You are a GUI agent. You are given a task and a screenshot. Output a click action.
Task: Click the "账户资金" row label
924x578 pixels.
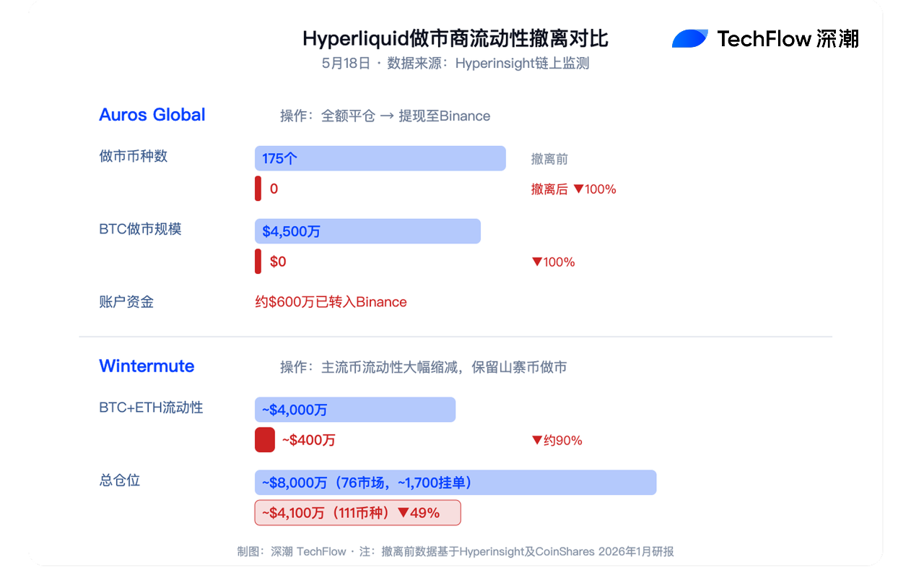coord(126,302)
